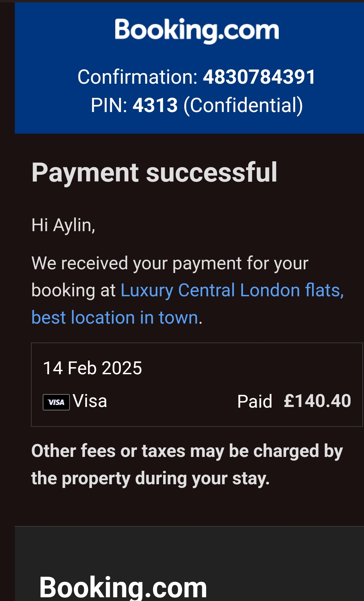
Task: Tap the 'Payment successful' heading
Action: click(x=154, y=172)
